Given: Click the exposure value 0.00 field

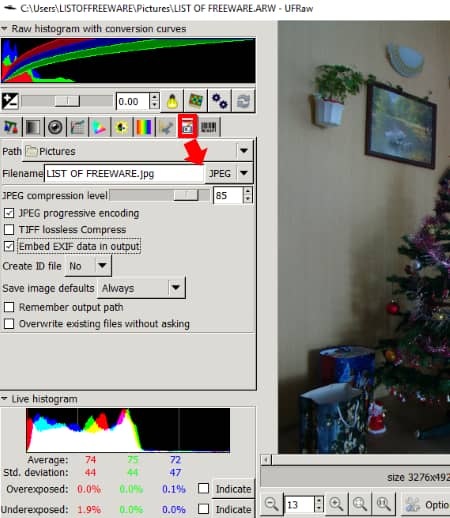Looking at the screenshot, I should (133, 101).
